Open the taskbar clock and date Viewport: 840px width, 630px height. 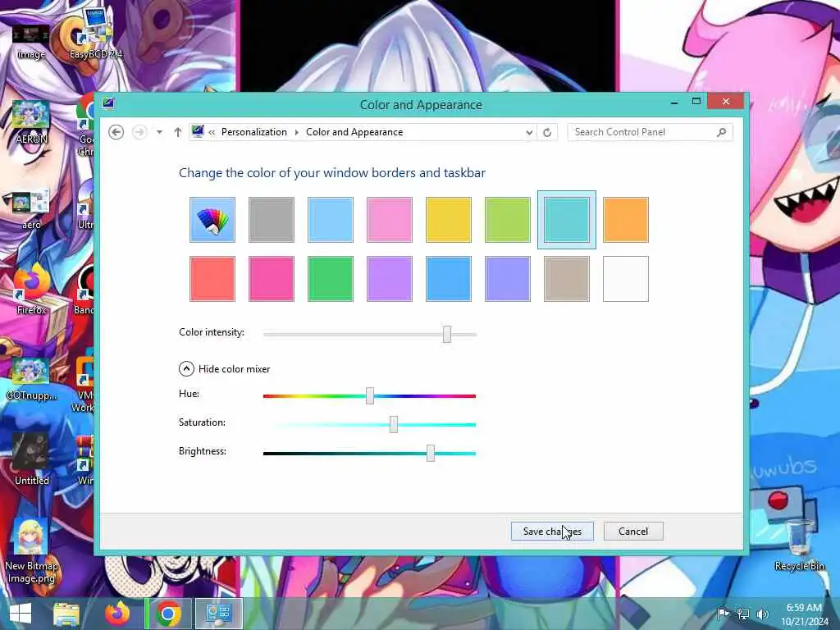click(x=804, y=614)
